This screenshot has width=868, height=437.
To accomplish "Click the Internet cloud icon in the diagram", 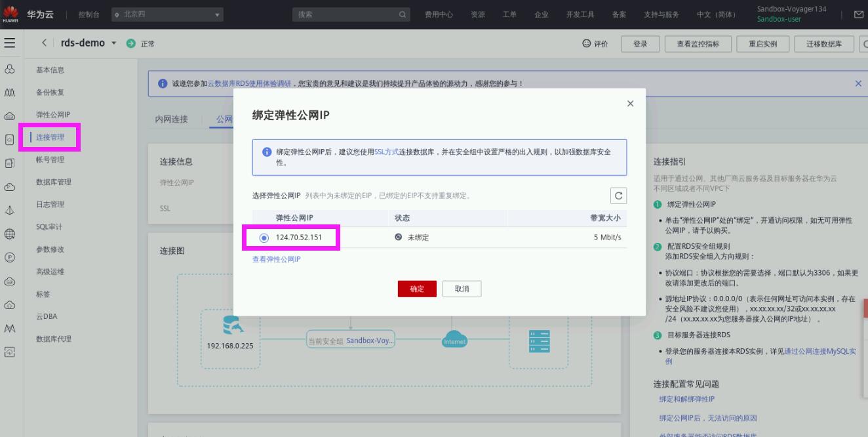I will (x=454, y=339).
